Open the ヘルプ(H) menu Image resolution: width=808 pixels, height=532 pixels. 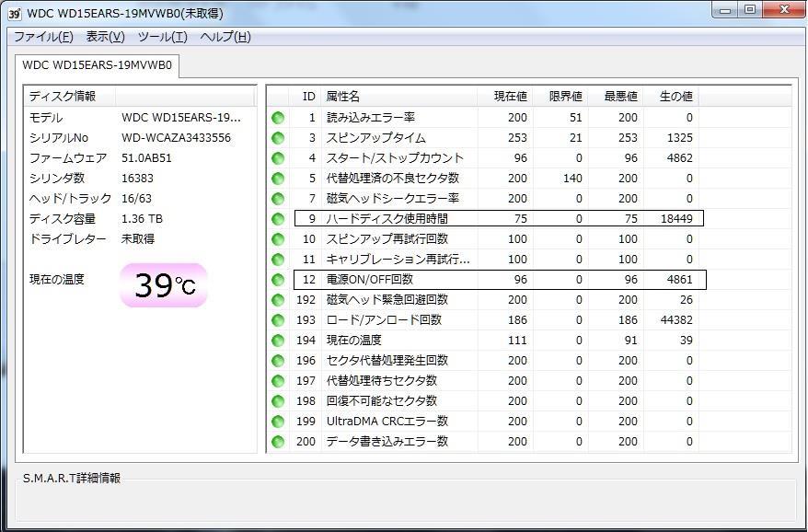[x=225, y=37]
